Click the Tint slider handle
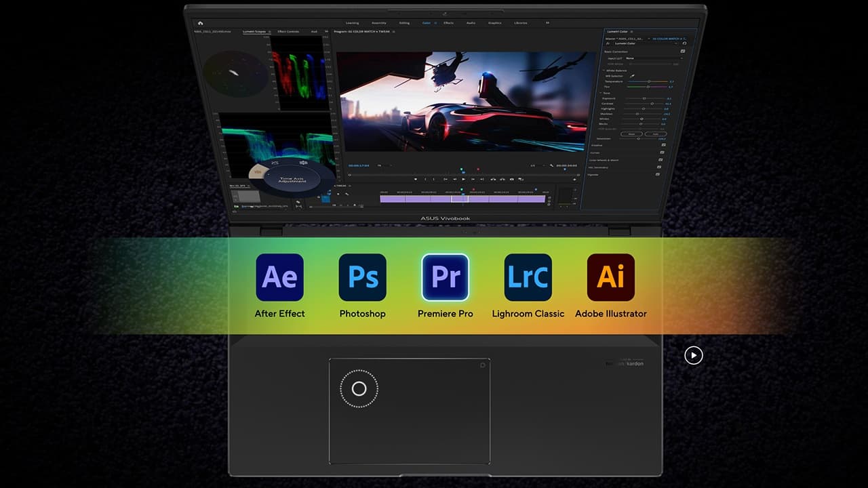Viewport: 868px width, 488px height. click(x=648, y=87)
